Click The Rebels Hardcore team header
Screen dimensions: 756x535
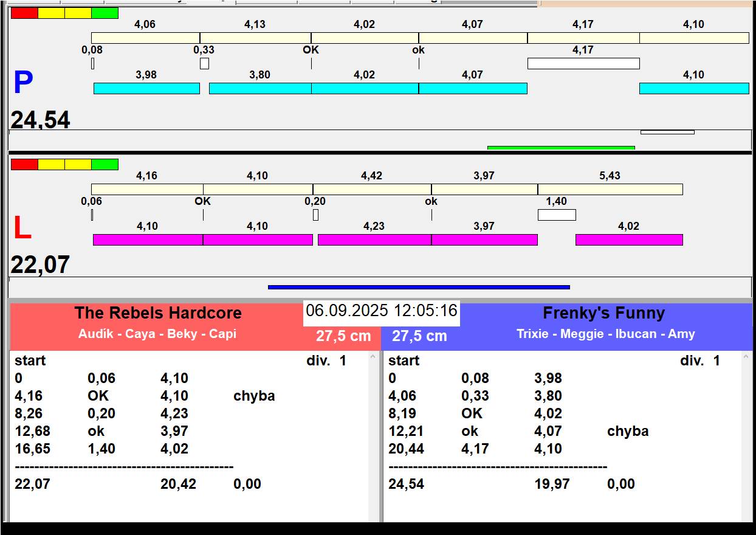158,313
